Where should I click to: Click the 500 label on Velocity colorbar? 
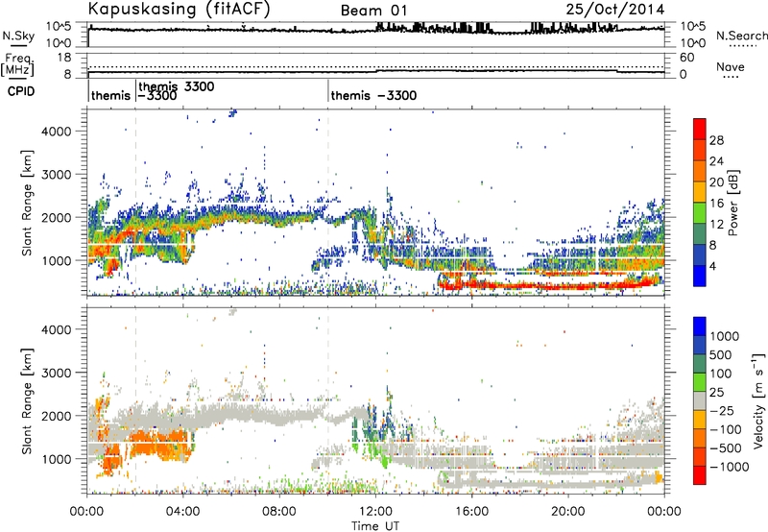pyautogui.click(x=721, y=354)
